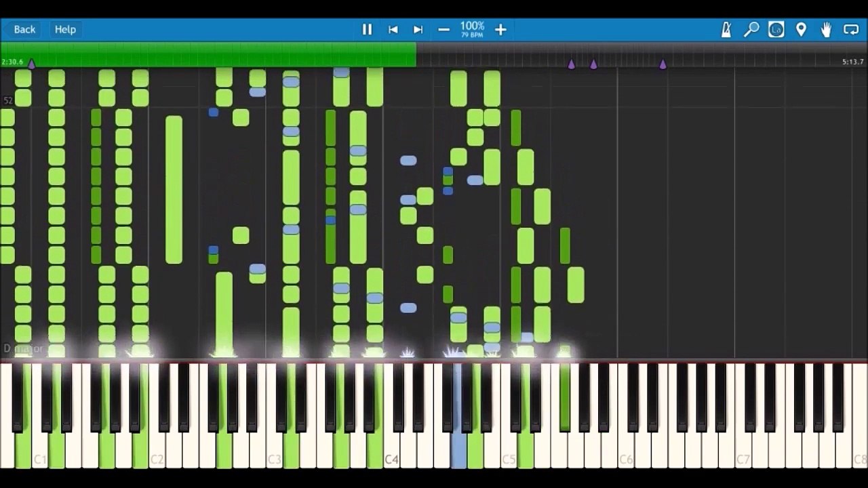
Task: Open the Help menu
Action: click(x=65, y=29)
